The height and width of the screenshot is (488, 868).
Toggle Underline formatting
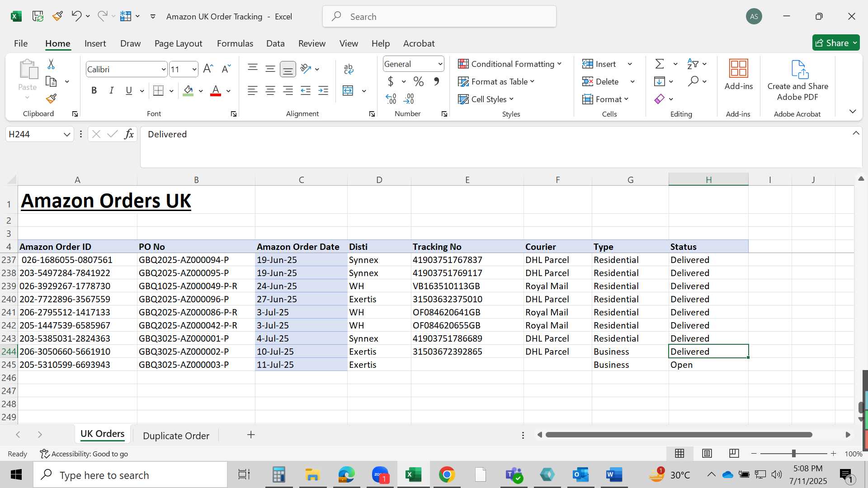click(x=129, y=90)
